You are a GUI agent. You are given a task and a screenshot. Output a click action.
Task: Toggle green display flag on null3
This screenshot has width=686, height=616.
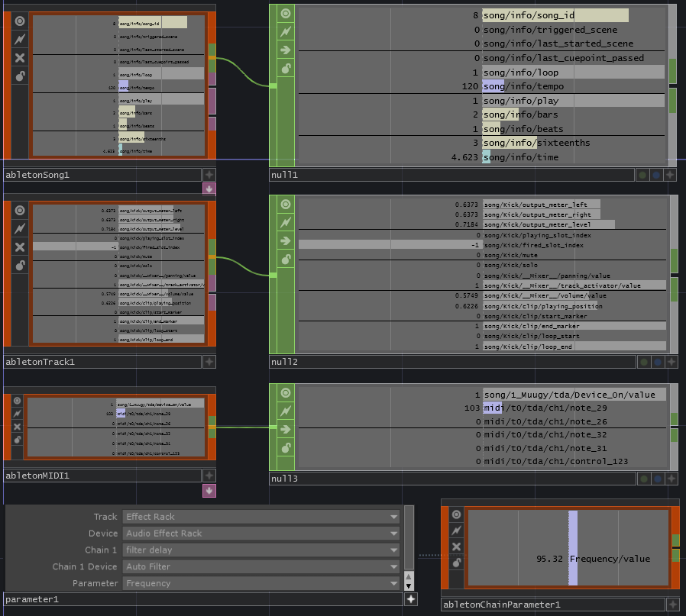[x=643, y=479]
